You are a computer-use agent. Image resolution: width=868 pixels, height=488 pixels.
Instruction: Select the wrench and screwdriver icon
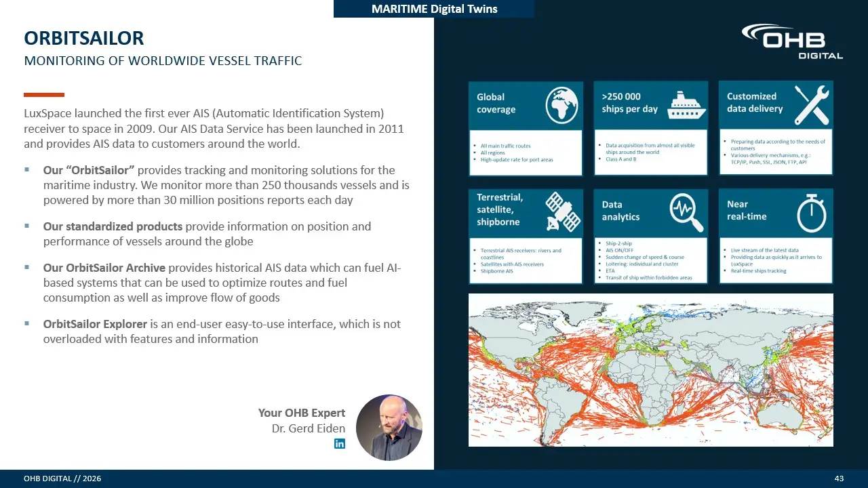(812, 105)
